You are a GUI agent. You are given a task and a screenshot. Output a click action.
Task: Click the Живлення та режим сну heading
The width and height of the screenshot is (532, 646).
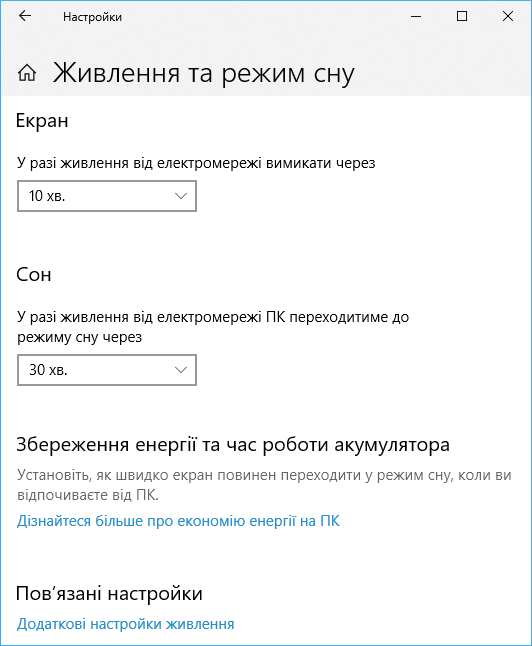(204, 74)
